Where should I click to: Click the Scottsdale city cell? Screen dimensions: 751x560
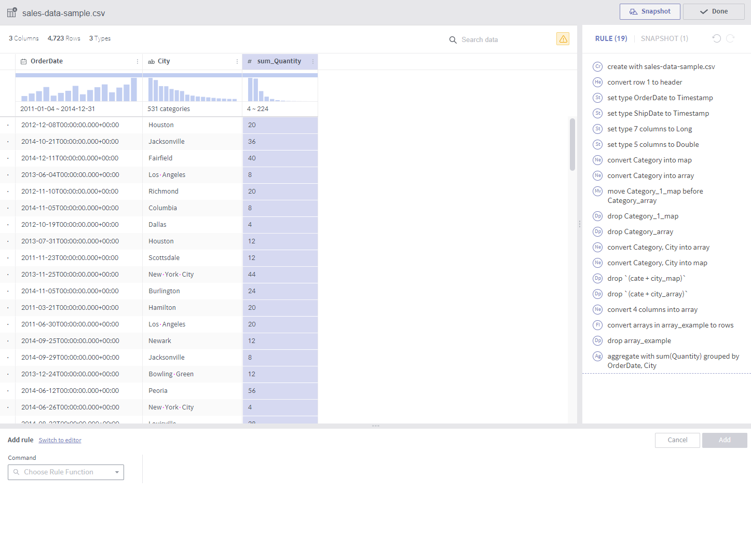(x=193, y=258)
